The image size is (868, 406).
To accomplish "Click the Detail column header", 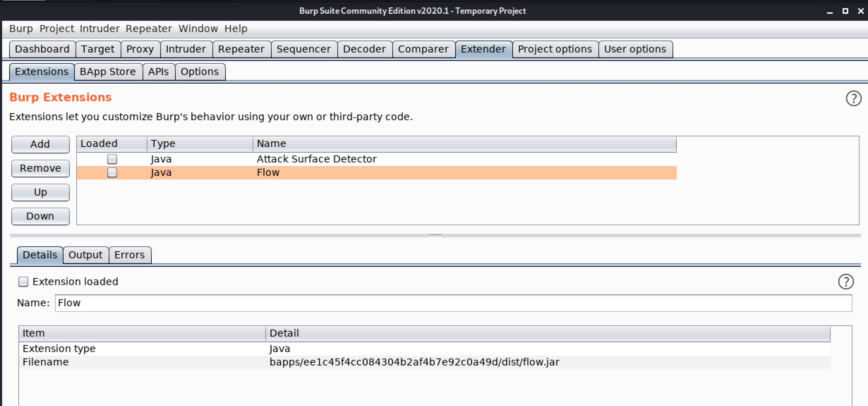I will coord(548,333).
